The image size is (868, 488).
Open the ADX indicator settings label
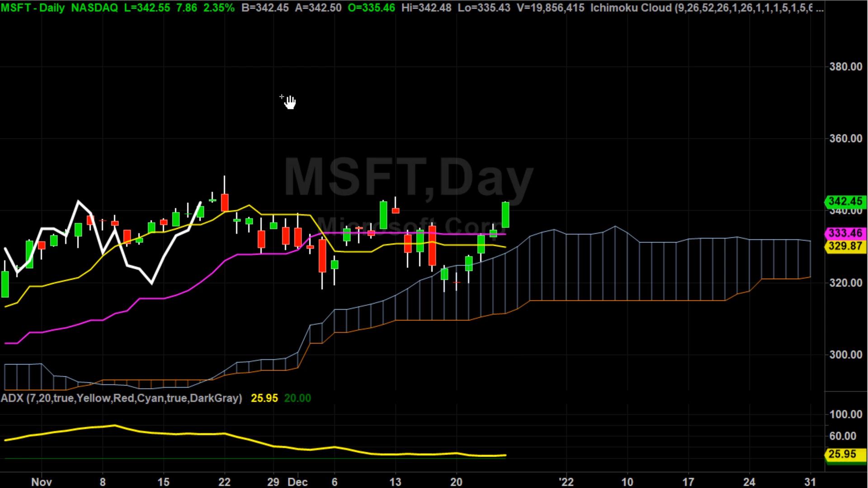[122, 398]
